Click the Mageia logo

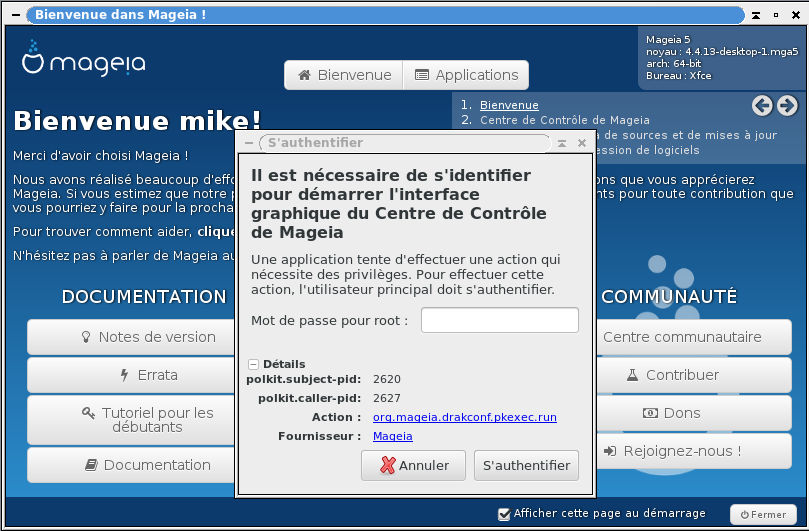[x=83, y=58]
